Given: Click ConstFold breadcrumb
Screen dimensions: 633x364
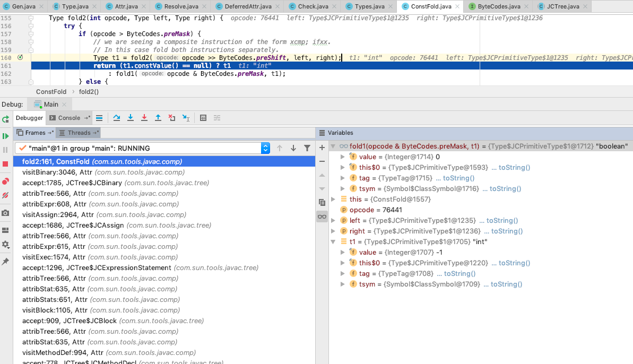Looking at the screenshot, I should 51,92.
